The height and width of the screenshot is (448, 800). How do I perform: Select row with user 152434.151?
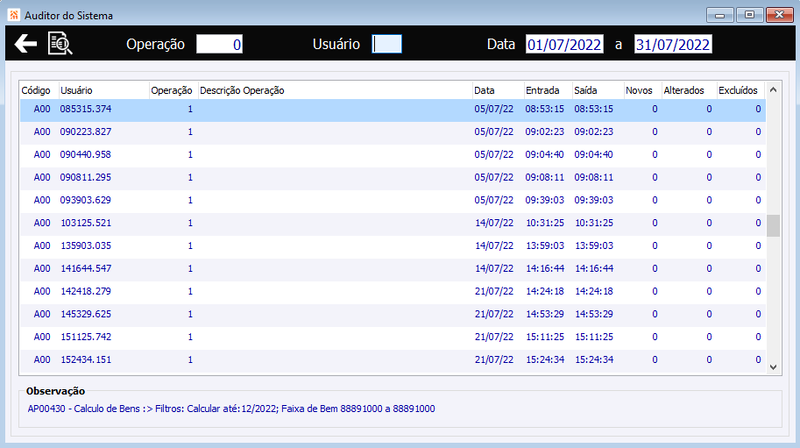[x=393, y=360]
